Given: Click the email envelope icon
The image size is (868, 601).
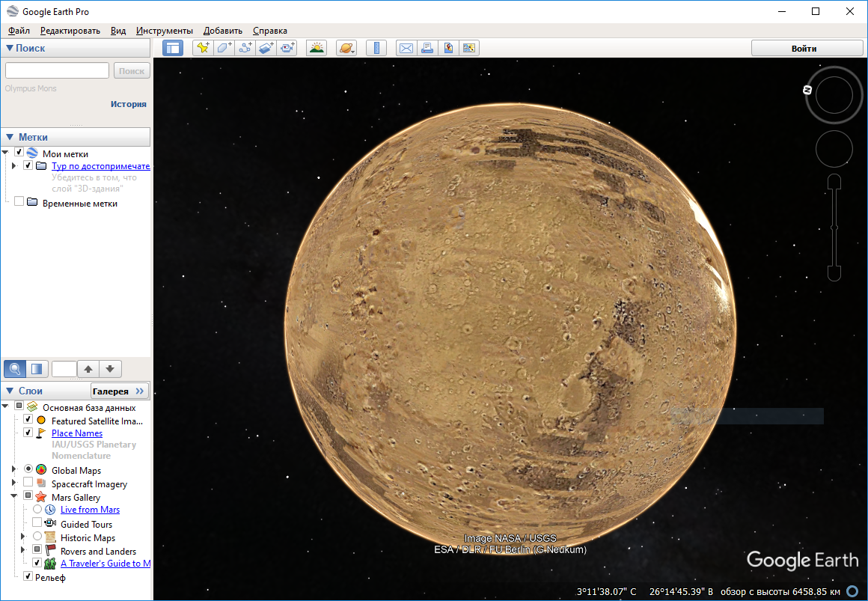Looking at the screenshot, I should pyautogui.click(x=406, y=48).
